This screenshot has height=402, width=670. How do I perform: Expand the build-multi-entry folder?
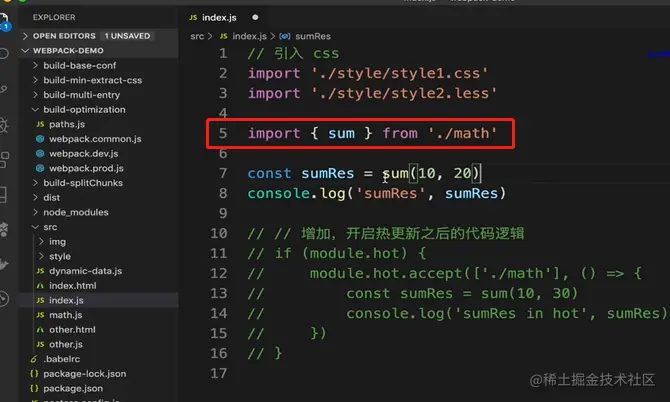click(35, 95)
